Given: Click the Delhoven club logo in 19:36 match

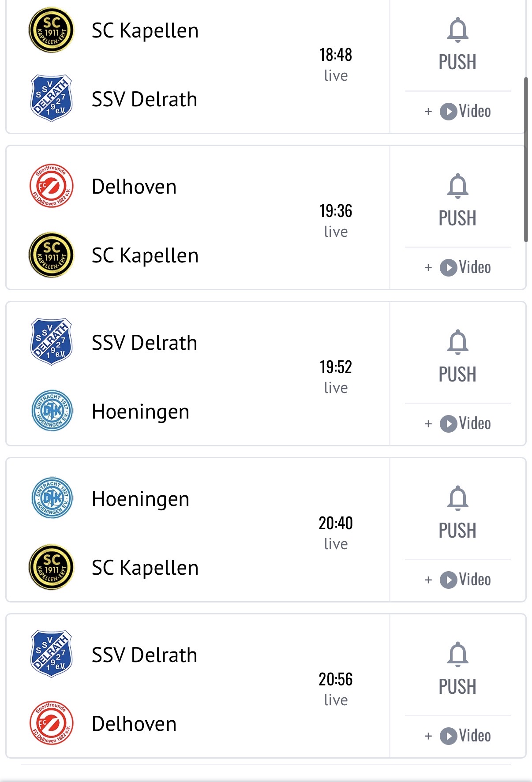Looking at the screenshot, I should 51,187.
